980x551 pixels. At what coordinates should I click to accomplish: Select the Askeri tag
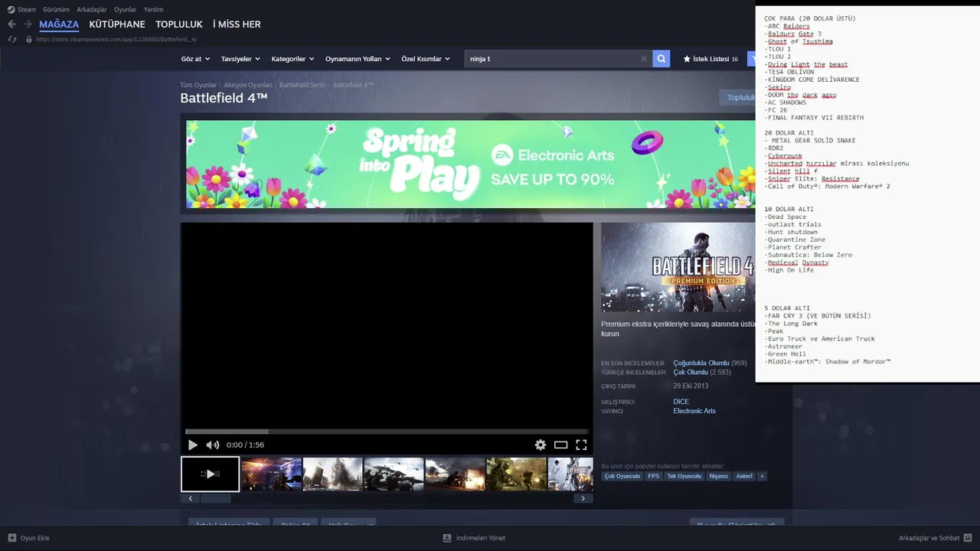(x=744, y=476)
